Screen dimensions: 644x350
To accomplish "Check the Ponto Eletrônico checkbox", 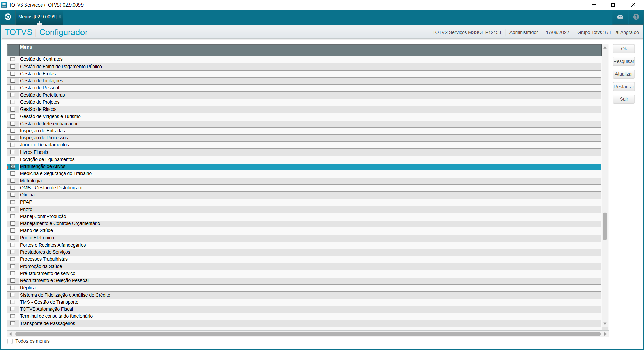I will 13,238.
